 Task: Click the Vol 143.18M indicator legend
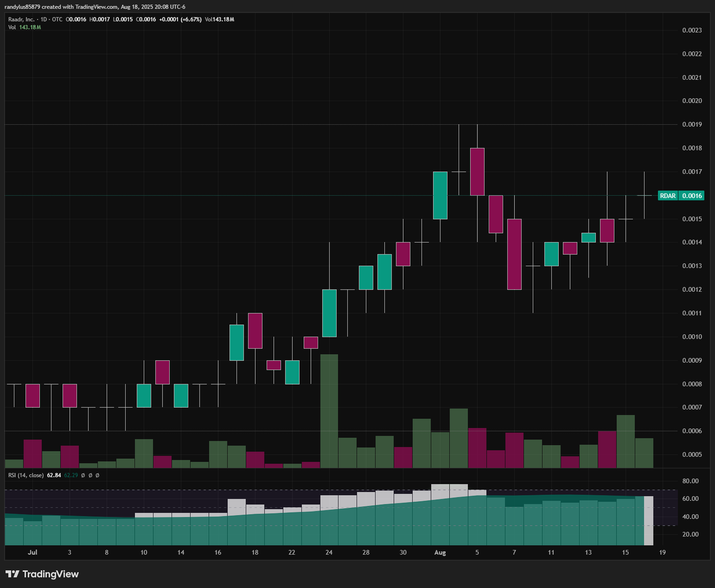[23, 27]
